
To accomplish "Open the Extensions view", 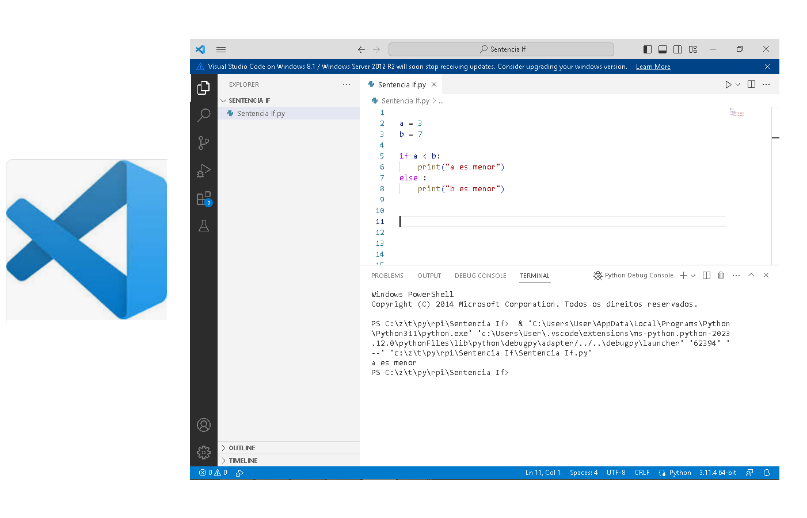I will [203, 198].
